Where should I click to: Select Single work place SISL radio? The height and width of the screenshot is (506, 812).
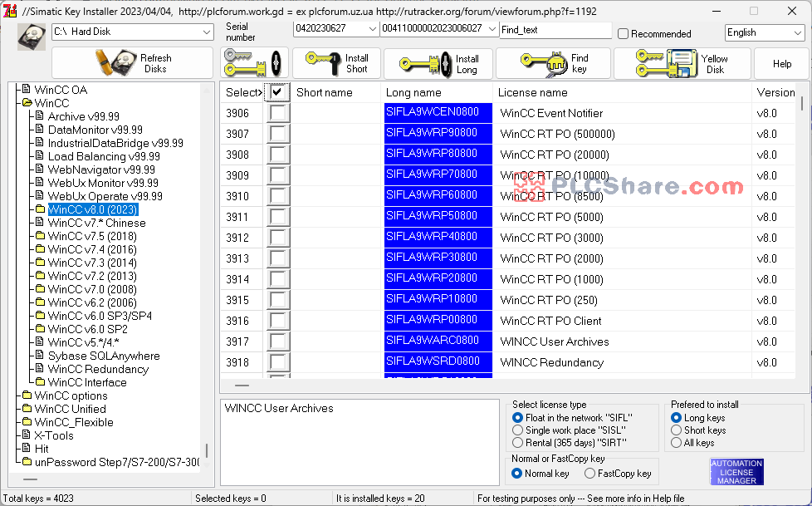[x=517, y=430]
